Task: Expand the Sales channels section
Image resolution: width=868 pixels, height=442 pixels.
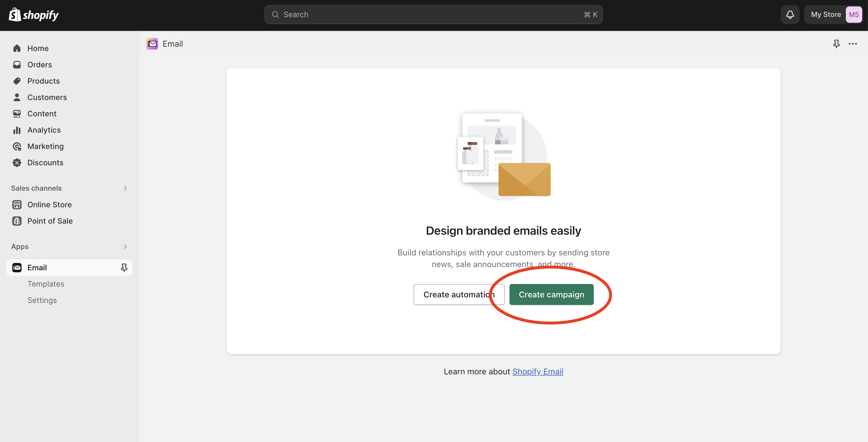Action: [125, 188]
